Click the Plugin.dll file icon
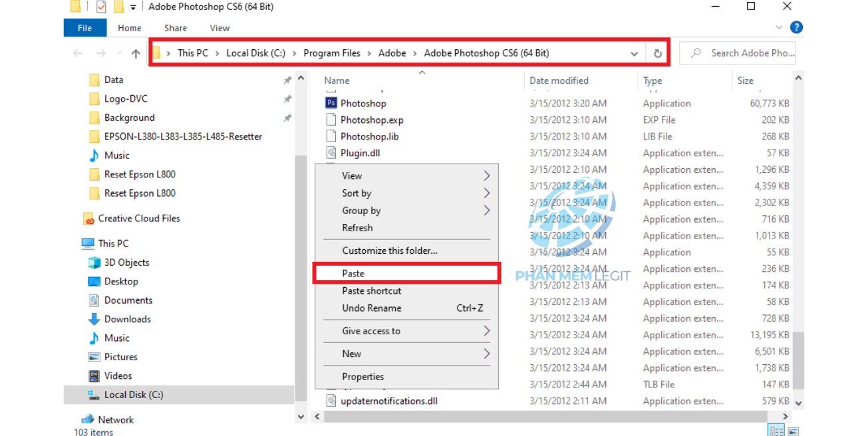868x436 pixels. [x=331, y=153]
